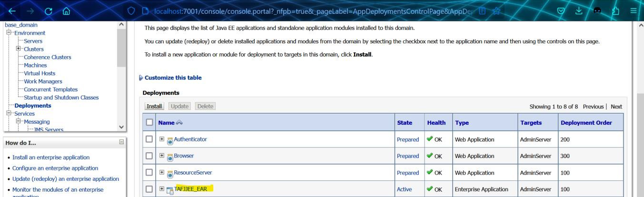
Task: Select Servers under Environment tree
Action: pos(33,41)
